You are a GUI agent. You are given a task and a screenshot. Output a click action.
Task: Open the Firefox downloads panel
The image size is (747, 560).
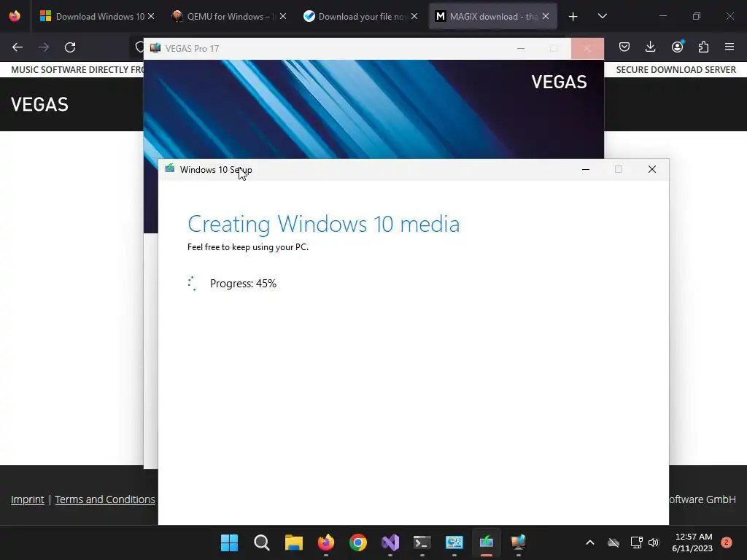[x=650, y=47]
